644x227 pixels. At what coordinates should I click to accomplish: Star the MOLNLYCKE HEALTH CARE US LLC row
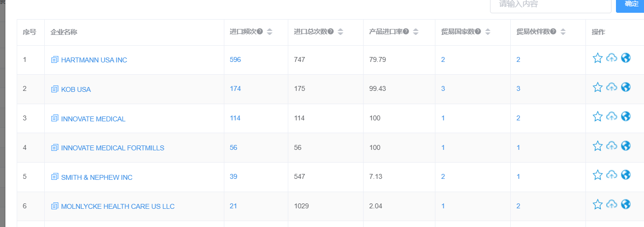pos(597,204)
